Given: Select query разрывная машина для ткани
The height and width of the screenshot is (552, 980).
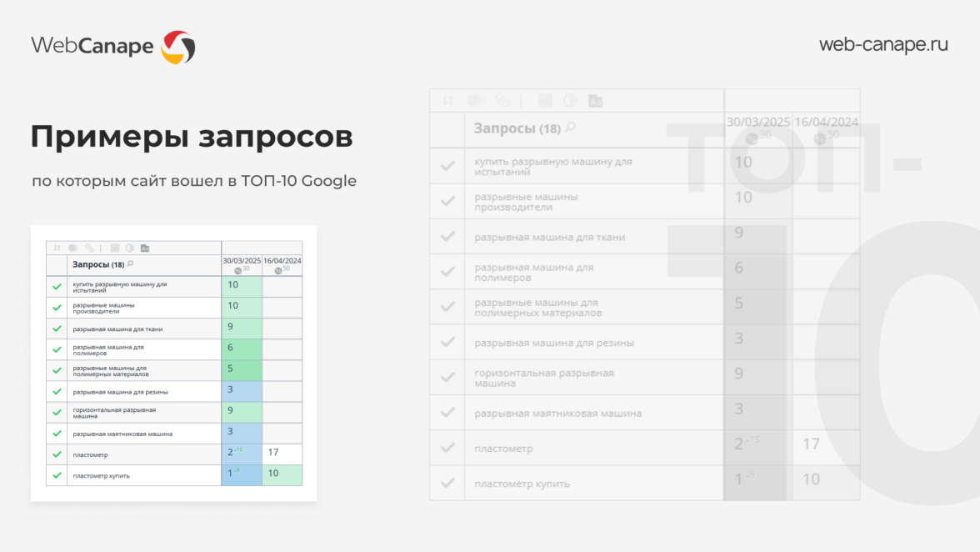Looking at the screenshot, I should 117,329.
